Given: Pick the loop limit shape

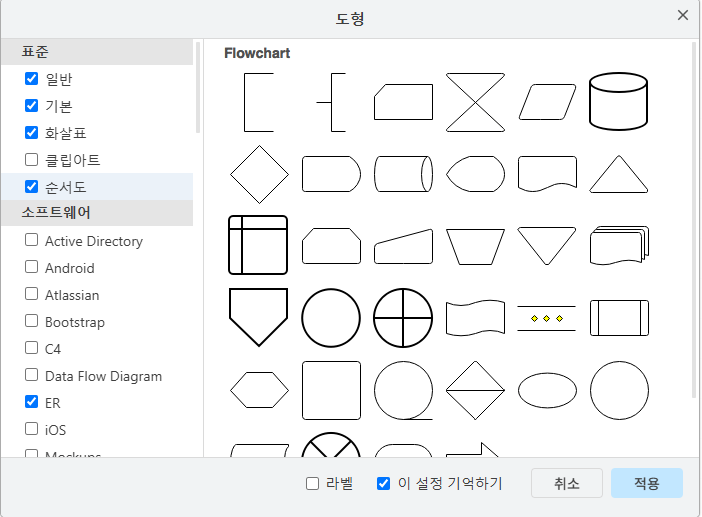Looking at the screenshot, I should click(331, 246).
